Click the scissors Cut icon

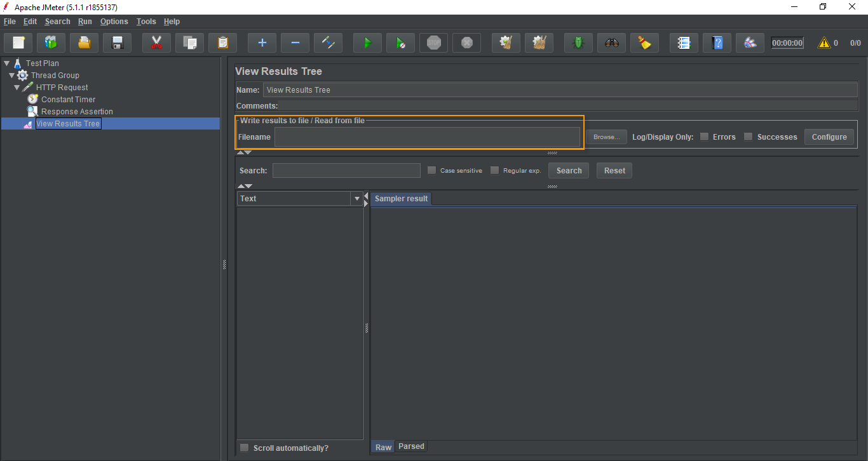pos(156,43)
